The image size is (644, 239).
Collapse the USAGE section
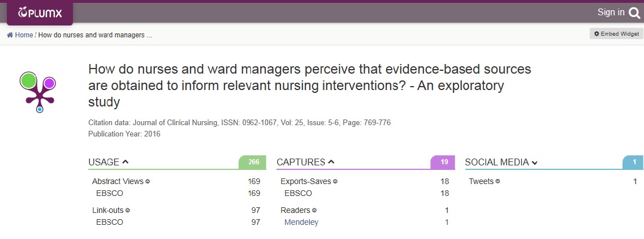(126, 162)
